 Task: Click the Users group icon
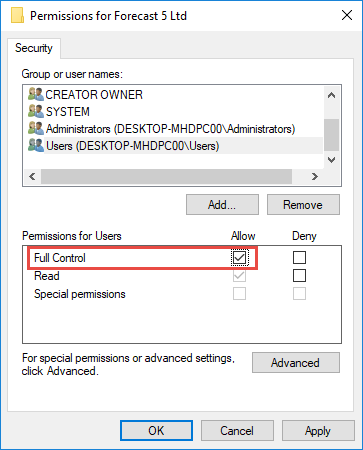(x=36, y=145)
